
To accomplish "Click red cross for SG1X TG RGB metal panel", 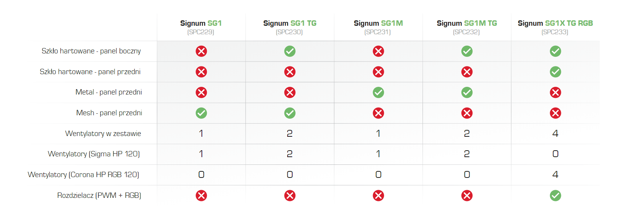I will pos(555,92).
